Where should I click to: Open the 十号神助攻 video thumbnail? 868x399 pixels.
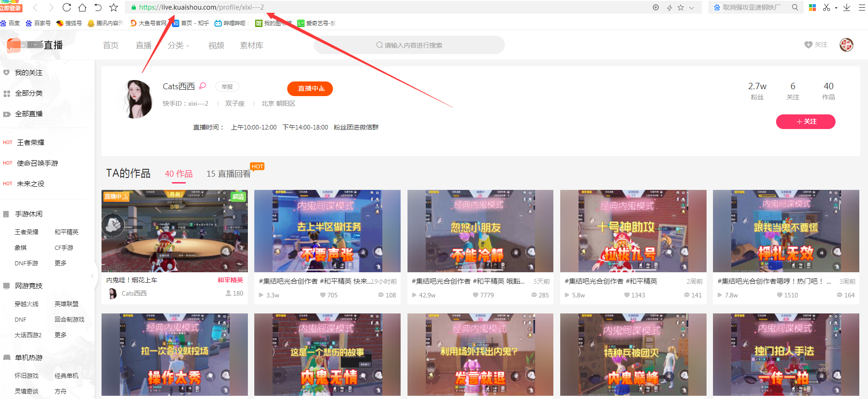tap(633, 231)
